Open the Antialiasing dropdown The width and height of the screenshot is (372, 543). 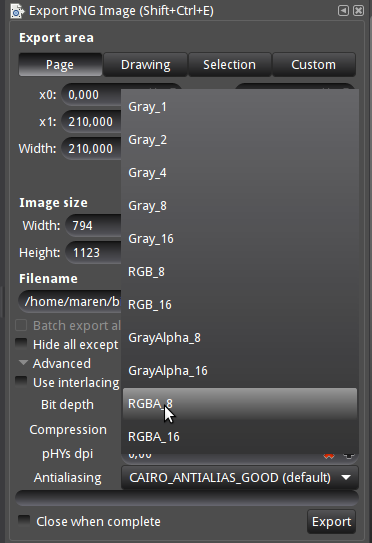click(x=240, y=478)
